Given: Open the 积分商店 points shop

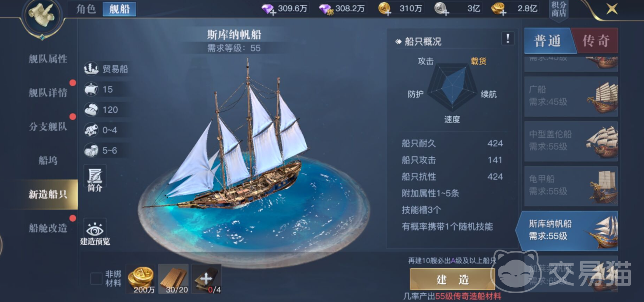Looking at the screenshot, I should pos(559,10).
